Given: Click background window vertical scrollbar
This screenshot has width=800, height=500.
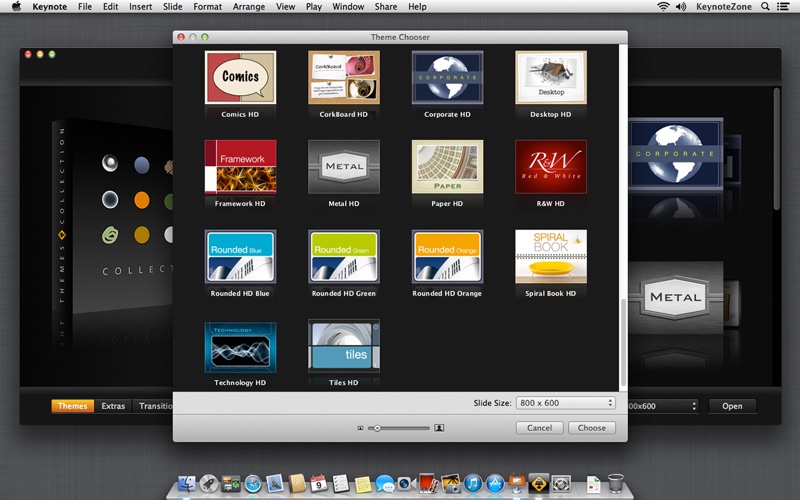Looking at the screenshot, I should [777, 149].
